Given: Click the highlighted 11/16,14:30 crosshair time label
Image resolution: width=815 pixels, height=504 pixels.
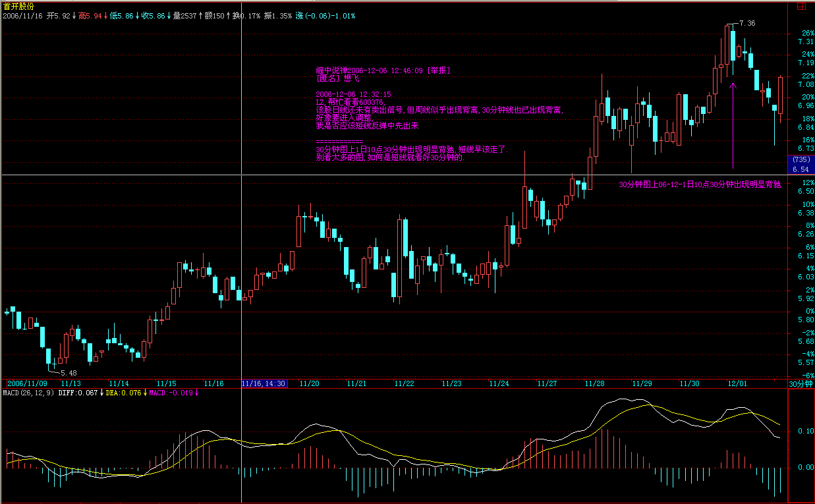Looking at the screenshot, I should coord(264,383).
